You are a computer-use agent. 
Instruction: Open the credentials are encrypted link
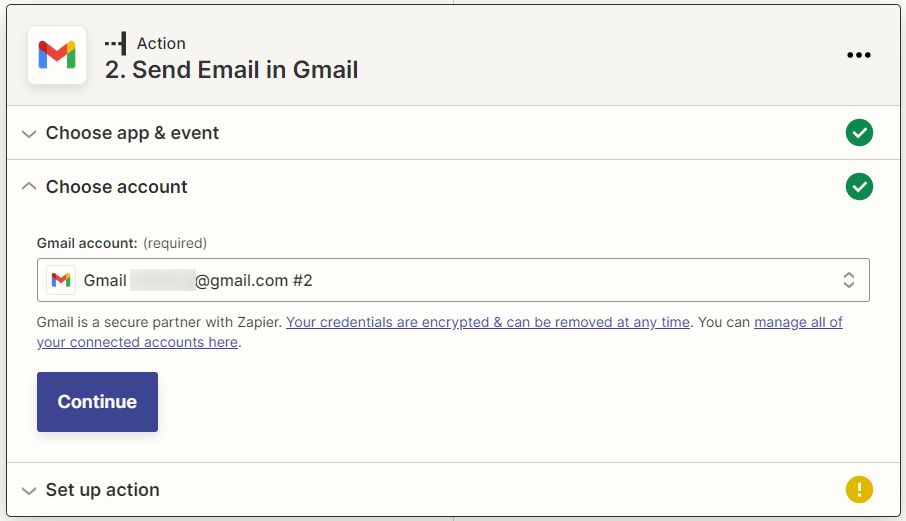tap(488, 322)
